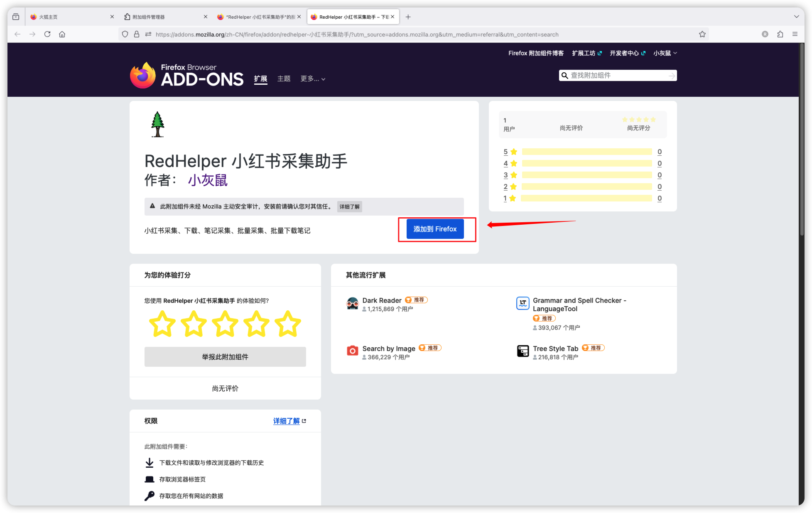Bookmark this page with the star

click(x=702, y=34)
